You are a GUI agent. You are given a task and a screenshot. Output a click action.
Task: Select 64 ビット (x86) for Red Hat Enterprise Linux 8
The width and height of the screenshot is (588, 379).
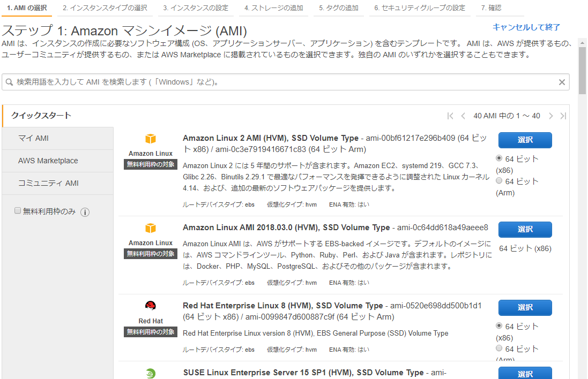coord(499,325)
